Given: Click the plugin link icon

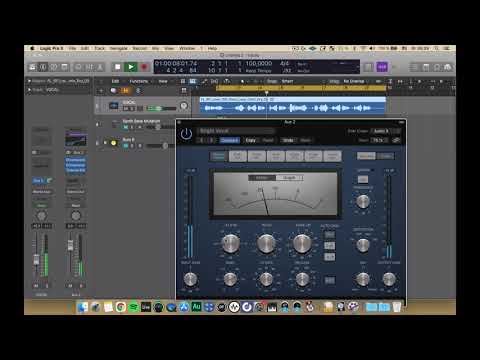Looking at the screenshot, I should pyautogui.click(x=396, y=140).
